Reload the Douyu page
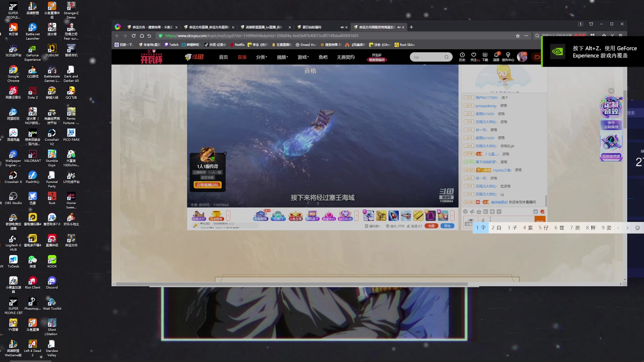The image size is (644, 362). (x=133, y=36)
